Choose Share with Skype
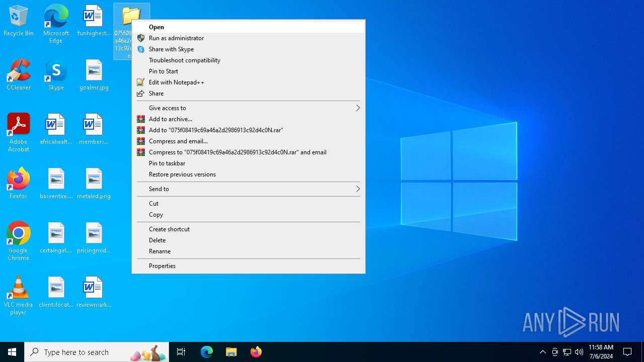The width and height of the screenshot is (644, 362). click(x=249, y=49)
